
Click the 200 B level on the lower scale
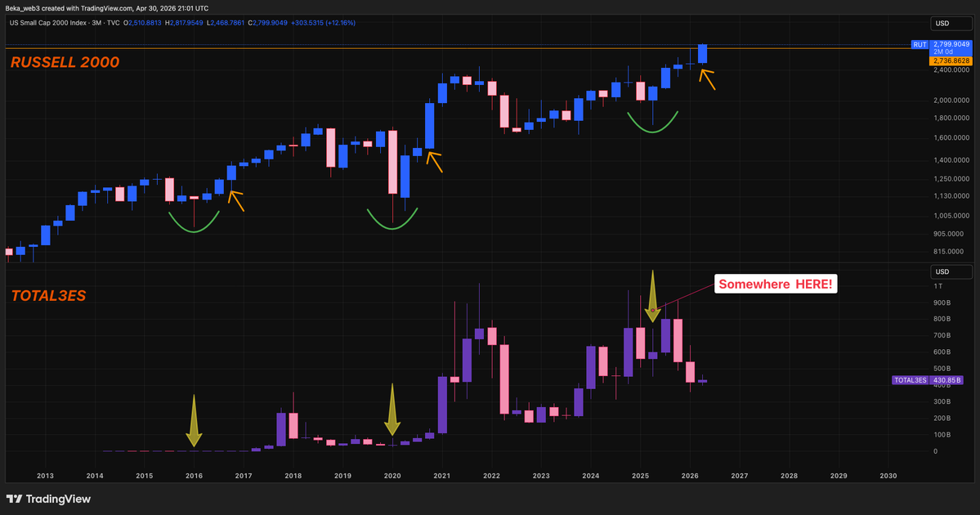click(942, 419)
